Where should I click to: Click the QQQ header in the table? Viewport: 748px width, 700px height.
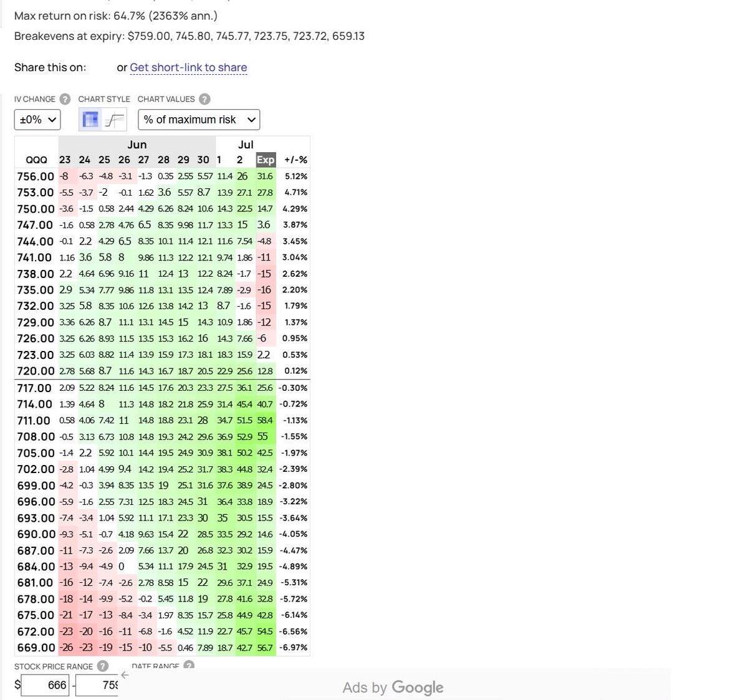36,160
